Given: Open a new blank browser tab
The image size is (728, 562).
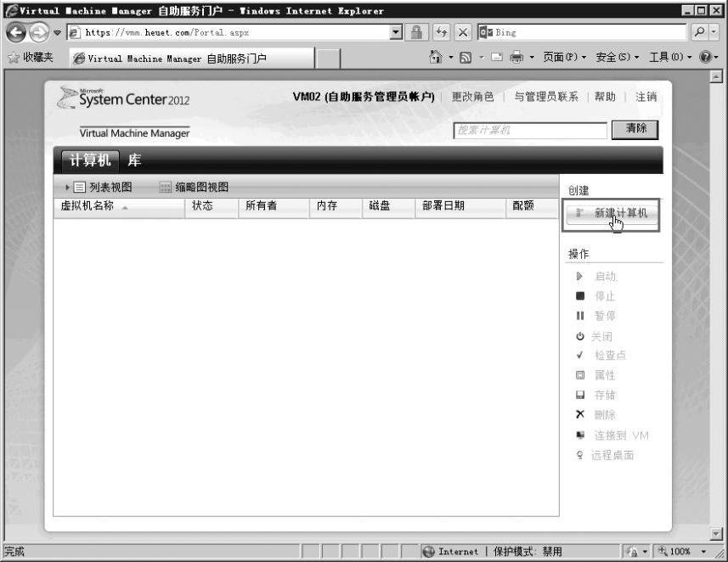Looking at the screenshot, I should tap(328, 59).
